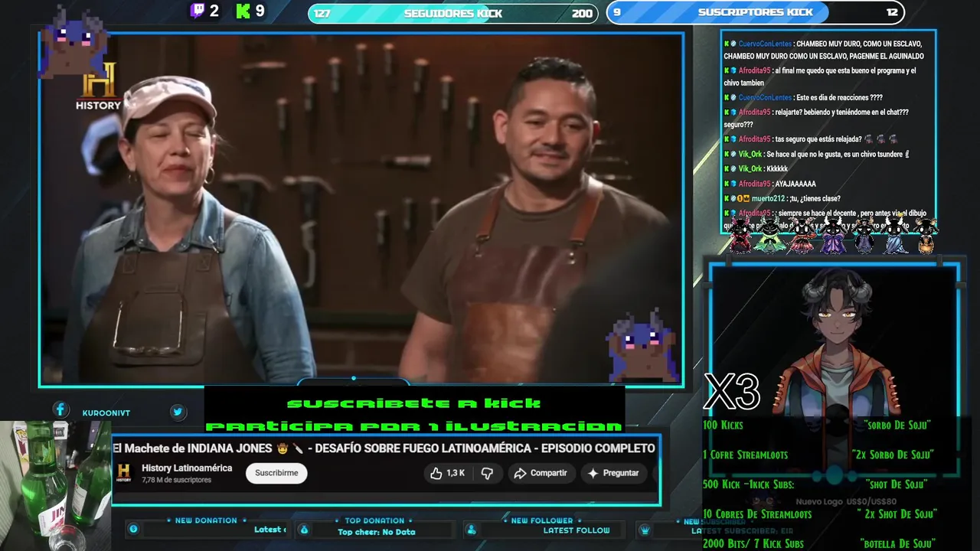Click the El Machete de INDIANA JONES title

click(384, 448)
